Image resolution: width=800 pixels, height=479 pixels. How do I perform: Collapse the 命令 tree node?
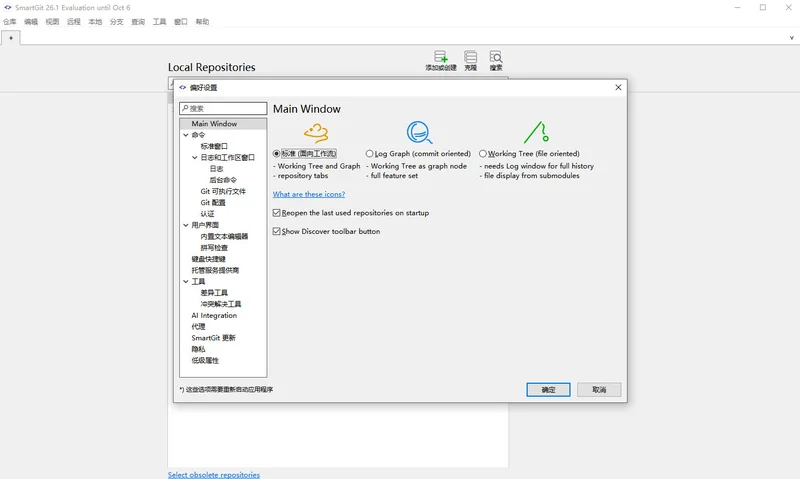pos(186,135)
